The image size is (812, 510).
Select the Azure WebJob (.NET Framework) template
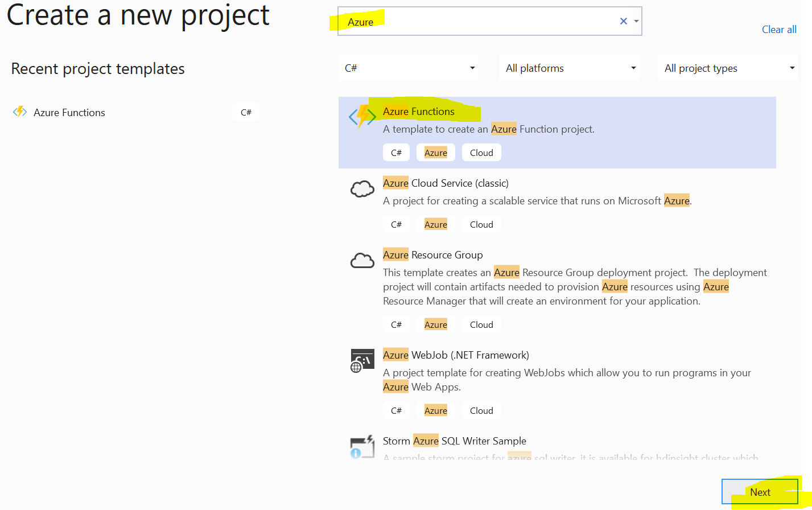(557, 383)
